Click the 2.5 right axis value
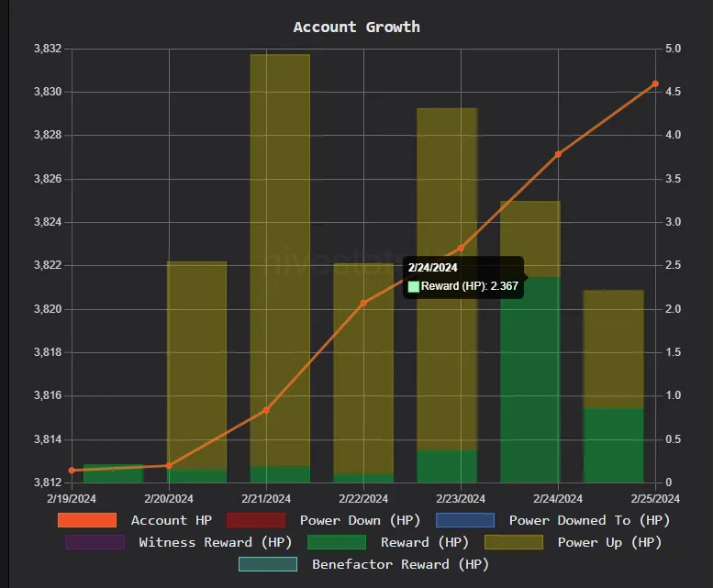 pyautogui.click(x=673, y=265)
